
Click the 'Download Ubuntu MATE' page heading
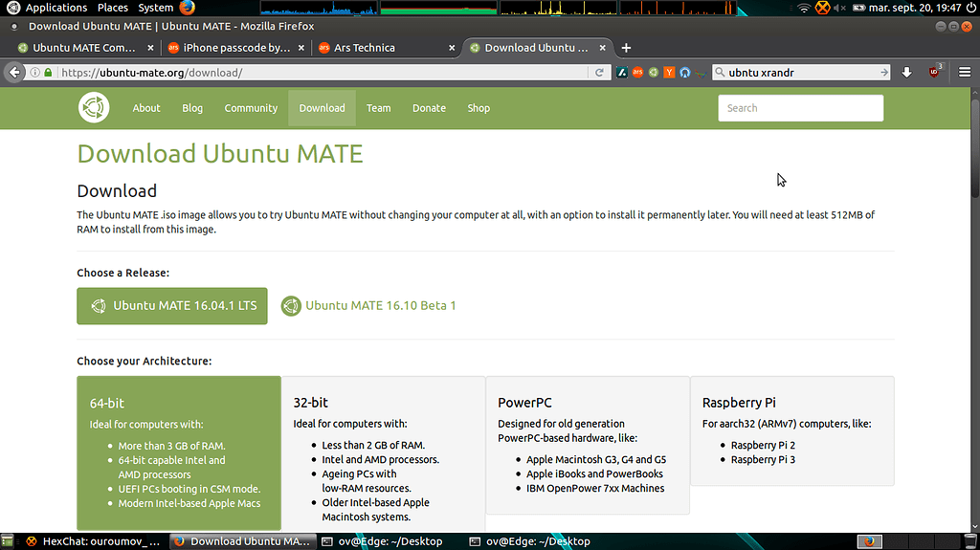click(220, 154)
